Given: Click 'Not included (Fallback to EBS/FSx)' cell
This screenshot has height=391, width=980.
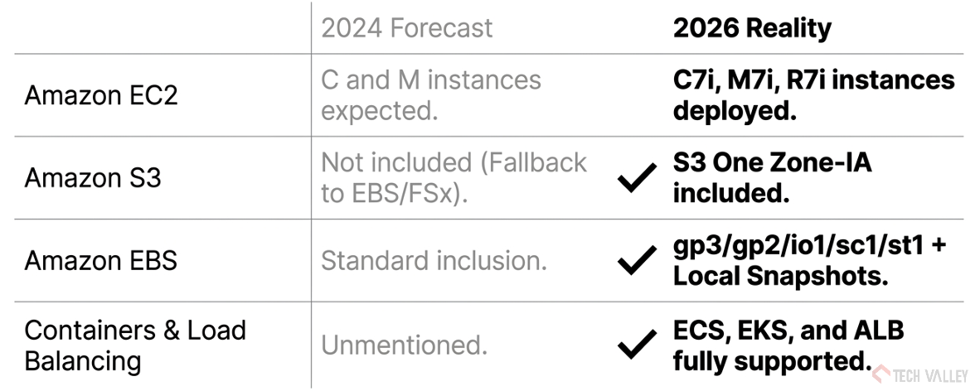Looking at the screenshot, I should point(454,178).
